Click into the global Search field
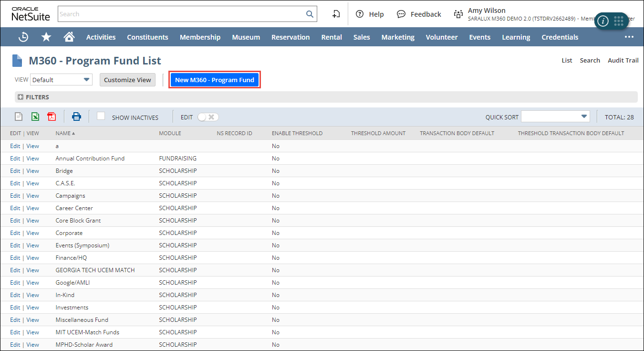Image resolution: width=644 pixels, height=351 pixels. (181, 14)
